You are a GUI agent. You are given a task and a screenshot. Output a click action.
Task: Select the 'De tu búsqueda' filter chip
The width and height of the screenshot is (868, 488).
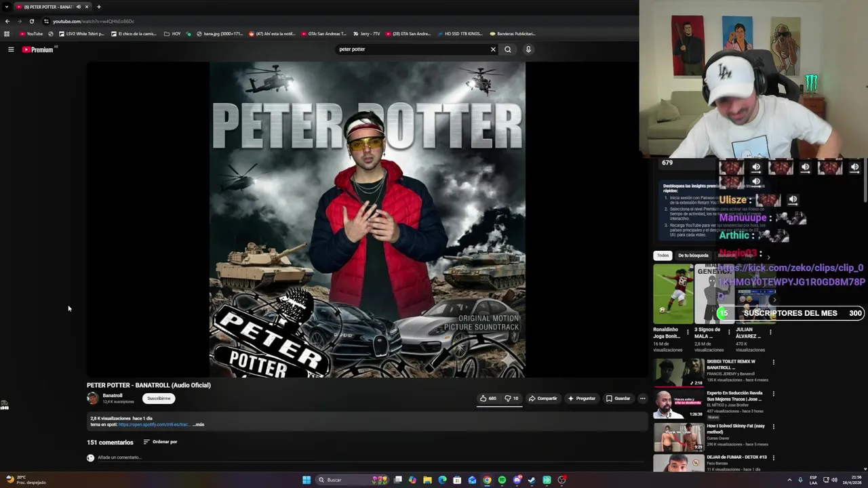pyautogui.click(x=693, y=256)
